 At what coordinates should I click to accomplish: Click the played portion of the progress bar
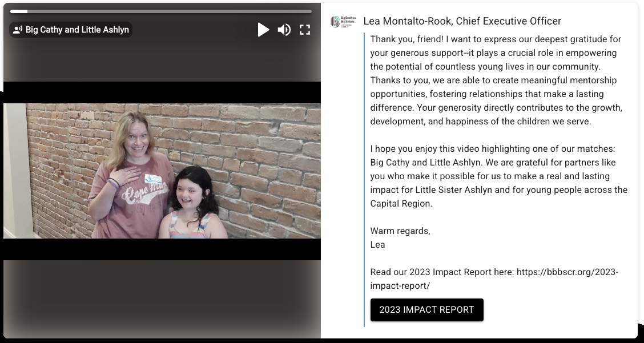coord(18,11)
